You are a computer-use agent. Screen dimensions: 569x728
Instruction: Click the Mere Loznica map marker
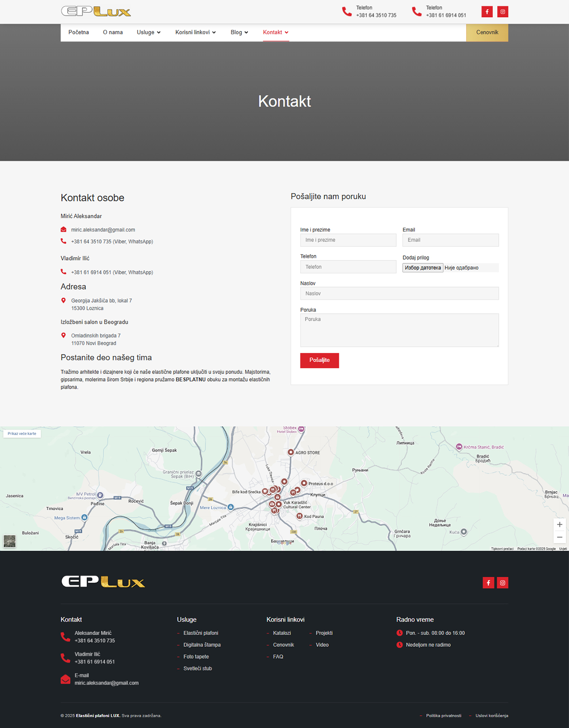230,507
